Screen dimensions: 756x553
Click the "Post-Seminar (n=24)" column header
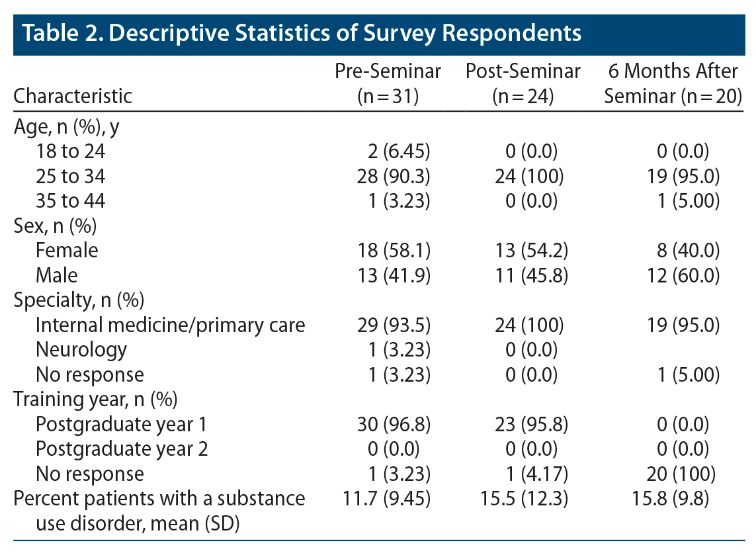click(523, 83)
